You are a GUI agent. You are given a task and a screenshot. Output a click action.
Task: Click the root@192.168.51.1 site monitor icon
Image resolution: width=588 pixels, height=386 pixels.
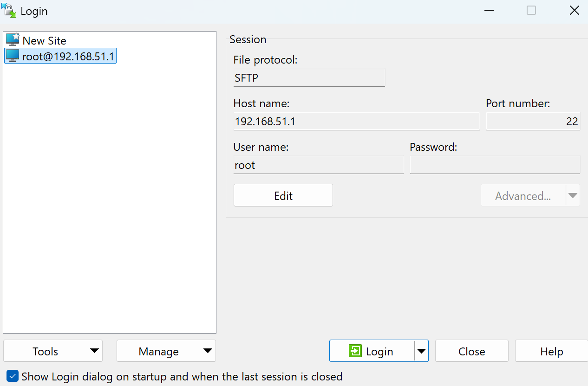(x=13, y=56)
